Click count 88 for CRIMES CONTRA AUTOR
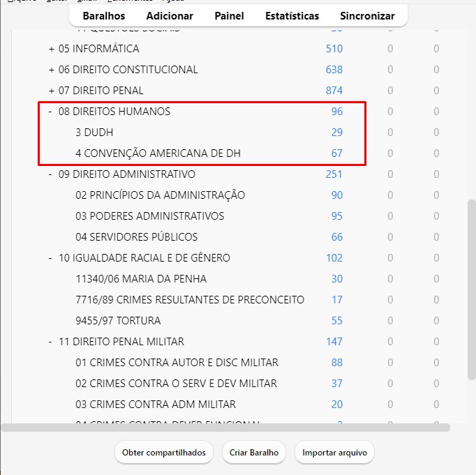Screen dimensions: 476x475 click(336, 363)
